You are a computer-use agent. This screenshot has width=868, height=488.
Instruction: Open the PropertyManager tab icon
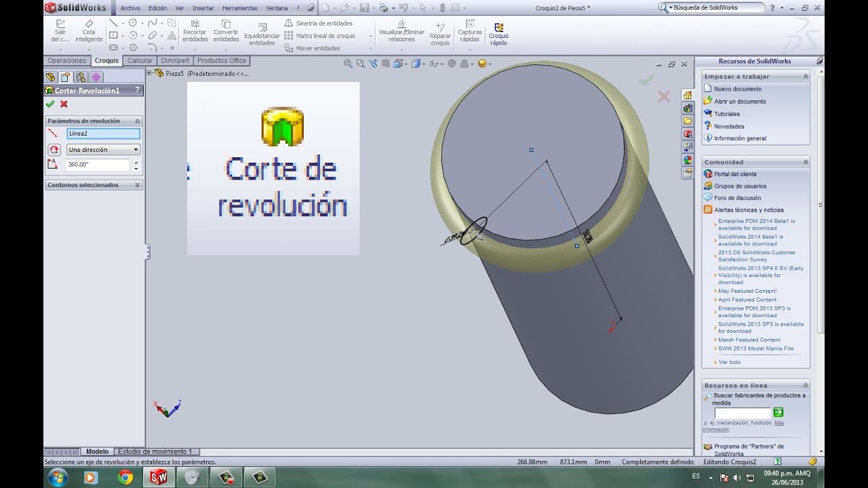pyautogui.click(x=65, y=77)
